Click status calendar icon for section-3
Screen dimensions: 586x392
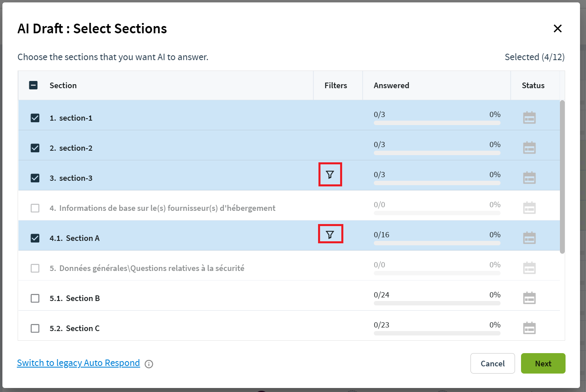[x=529, y=178]
